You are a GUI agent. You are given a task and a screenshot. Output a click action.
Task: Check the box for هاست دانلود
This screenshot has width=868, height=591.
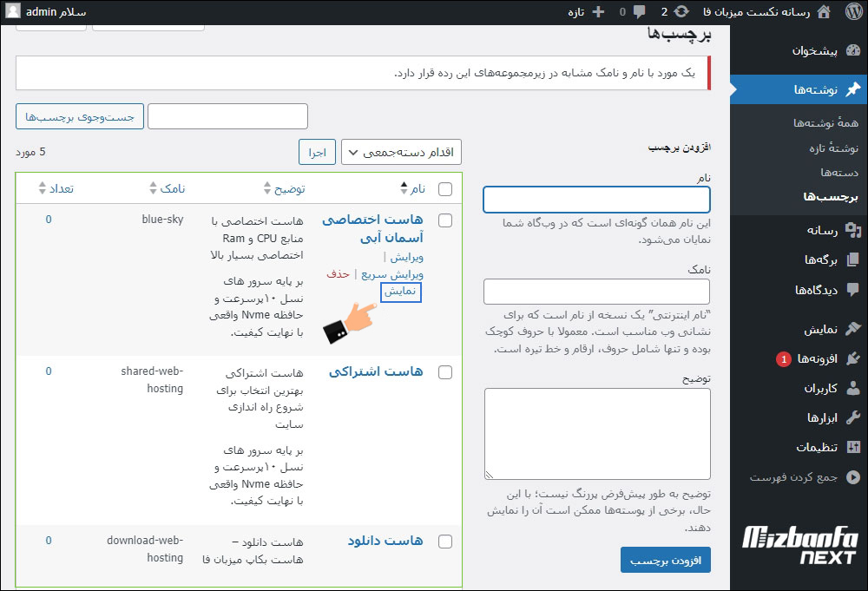[445, 542]
